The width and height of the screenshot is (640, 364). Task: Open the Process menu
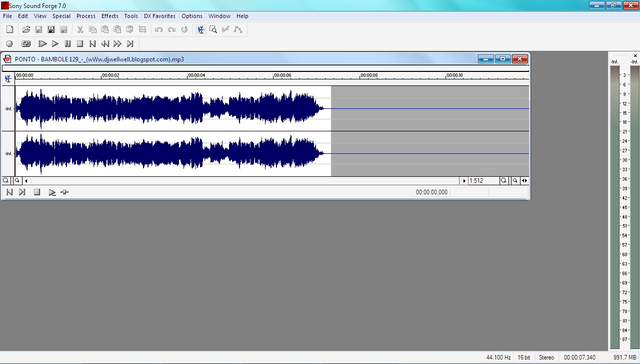pos(86,16)
